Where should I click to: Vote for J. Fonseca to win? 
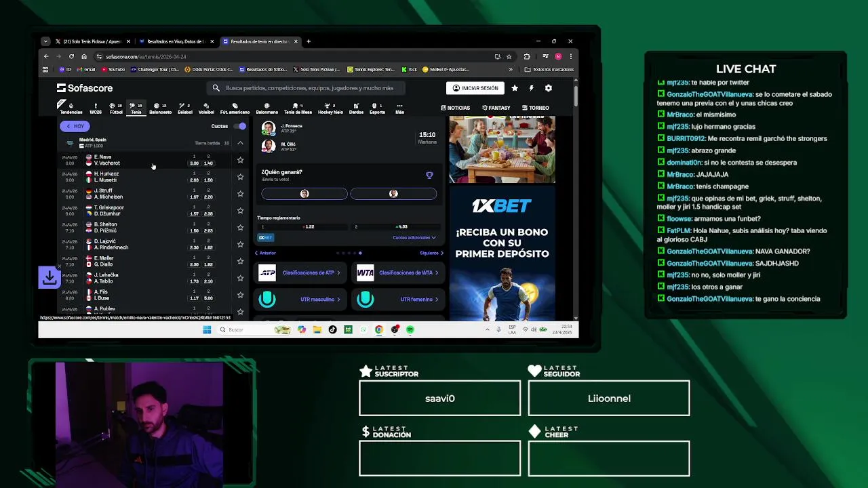click(x=304, y=194)
